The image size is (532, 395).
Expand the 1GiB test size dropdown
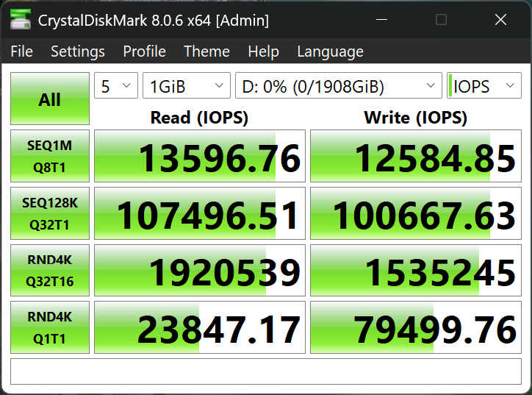[187, 86]
